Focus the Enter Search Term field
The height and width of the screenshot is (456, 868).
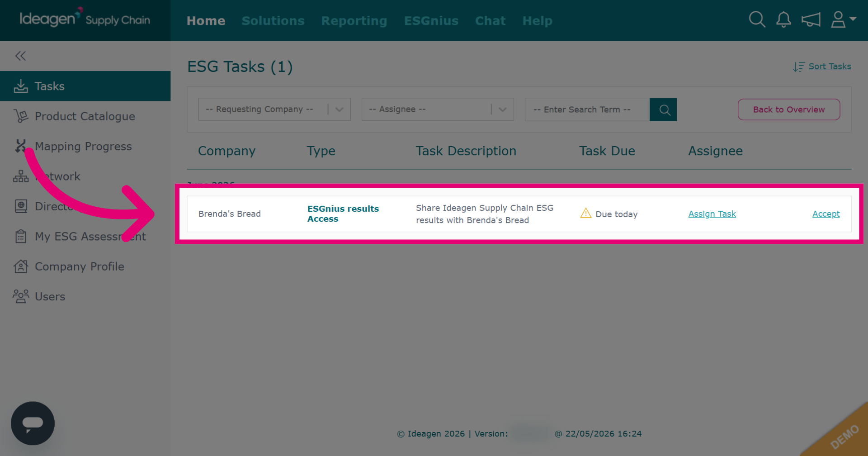(587, 109)
